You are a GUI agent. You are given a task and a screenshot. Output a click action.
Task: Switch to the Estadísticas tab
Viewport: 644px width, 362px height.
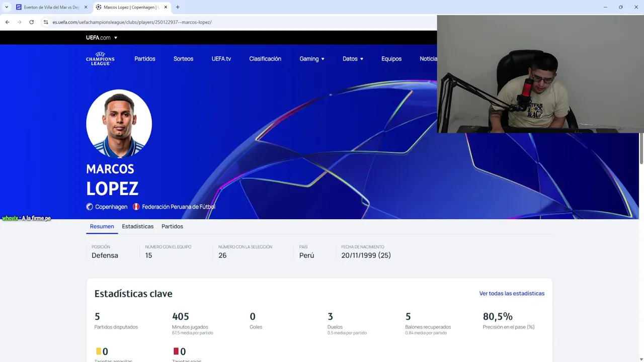pyautogui.click(x=138, y=226)
